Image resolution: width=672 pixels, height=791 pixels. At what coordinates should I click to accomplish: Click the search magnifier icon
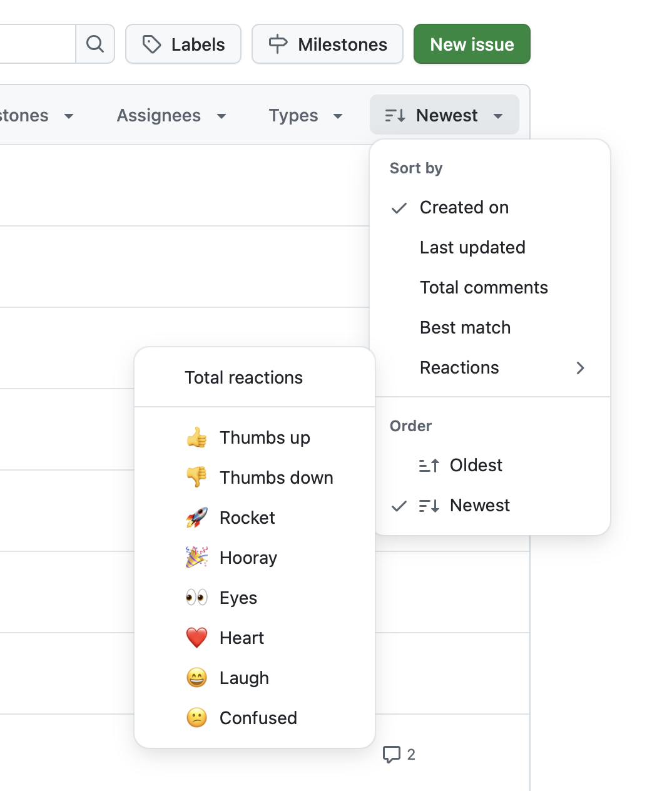click(x=95, y=44)
